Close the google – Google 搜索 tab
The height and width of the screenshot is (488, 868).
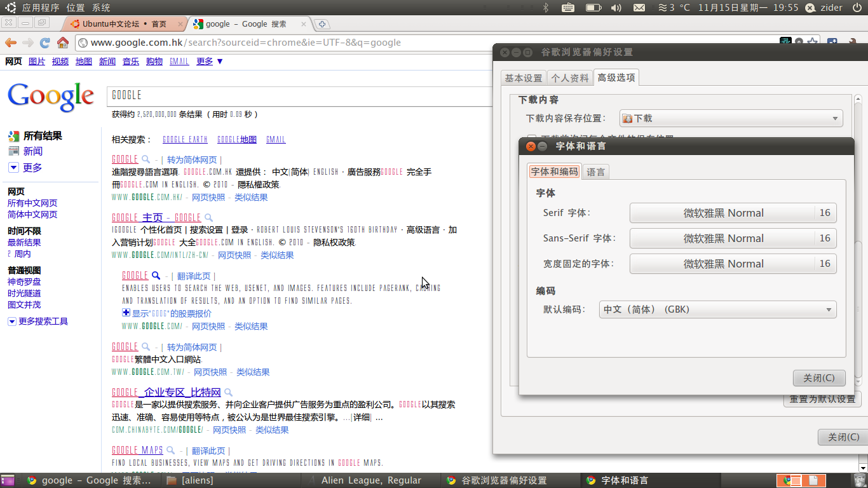tap(304, 24)
